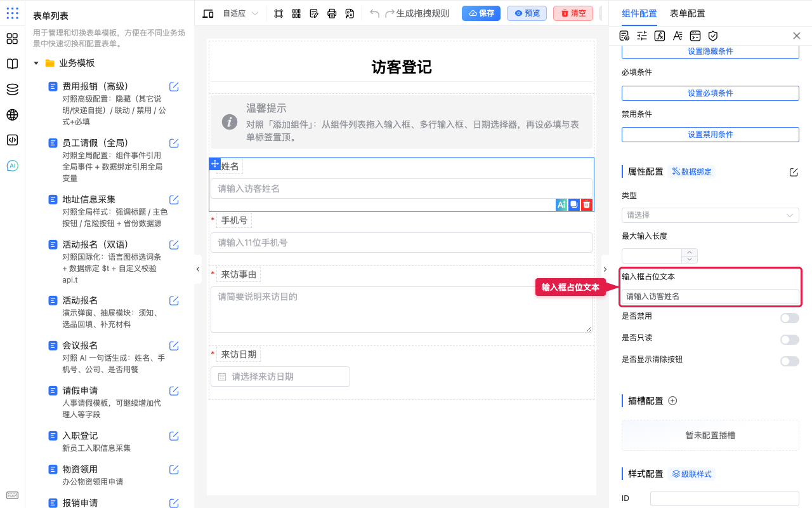Switch to the 组件配置 tab
812x508 pixels.
[x=639, y=13]
